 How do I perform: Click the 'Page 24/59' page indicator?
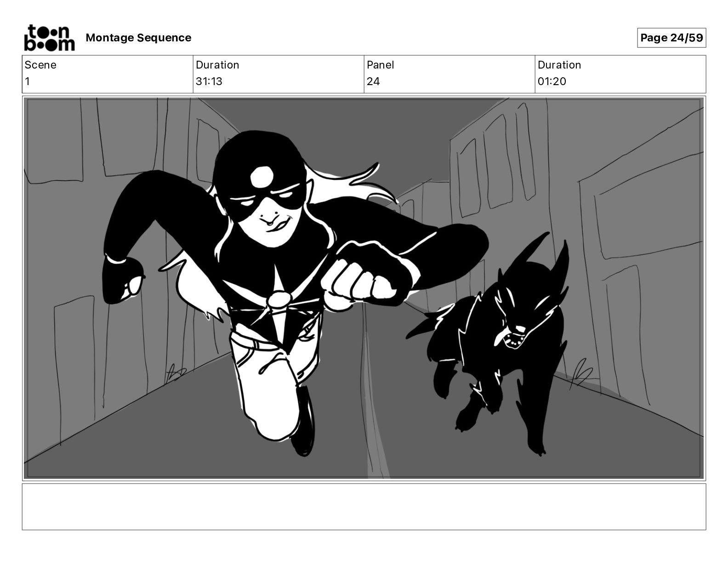671,38
